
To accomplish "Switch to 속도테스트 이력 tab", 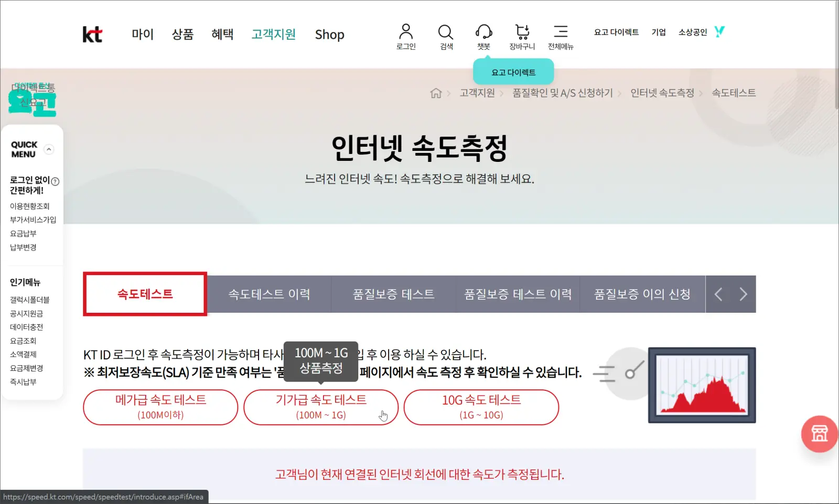I will (x=269, y=294).
